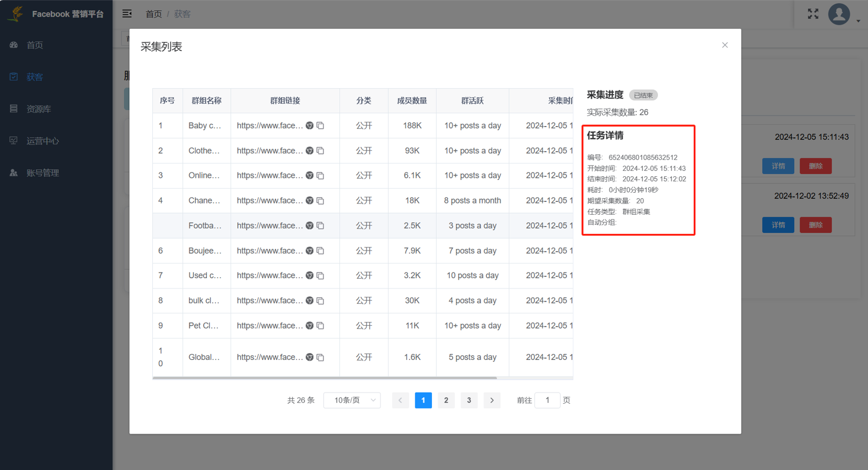The height and width of the screenshot is (470, 868).
Task: Select the 3 posts a day cell
Action: pyautogui.click(x=472, y=225)
